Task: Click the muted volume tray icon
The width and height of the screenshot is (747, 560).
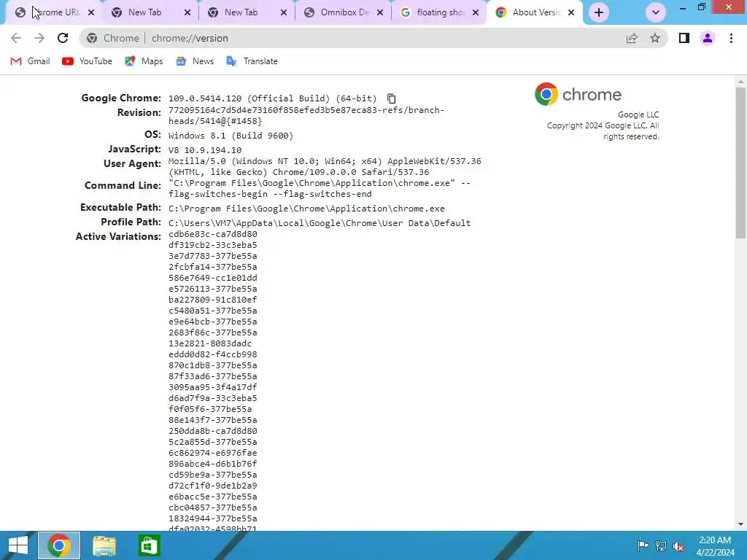Action: click(x=678, y=545)
